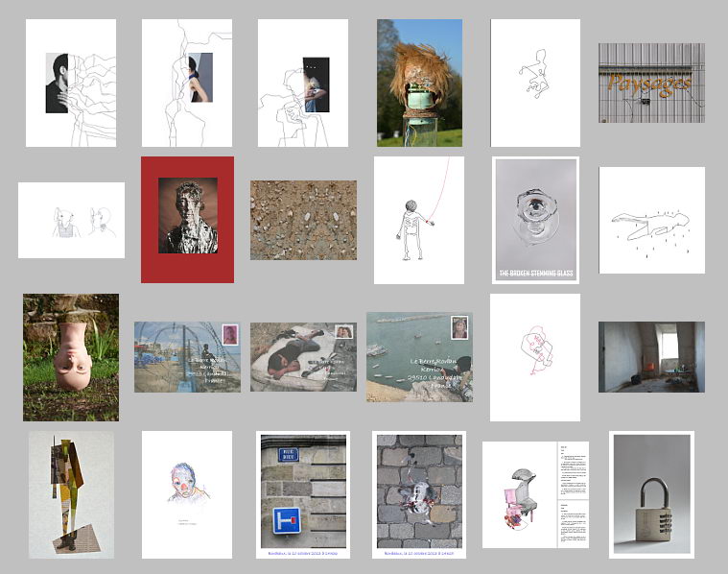Open the orange 'Paysages' sign image
This screenshot has height=574, width=728.
click(652, 84)
